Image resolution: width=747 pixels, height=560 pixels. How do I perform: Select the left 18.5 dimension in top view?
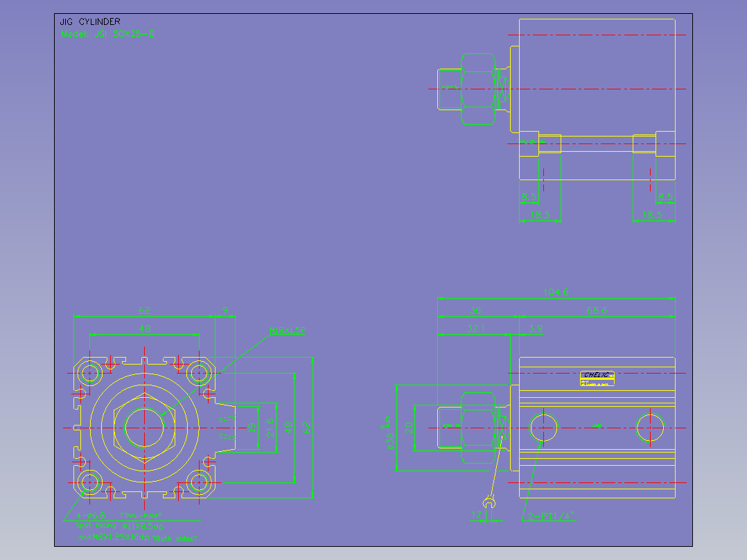[540, 214]
